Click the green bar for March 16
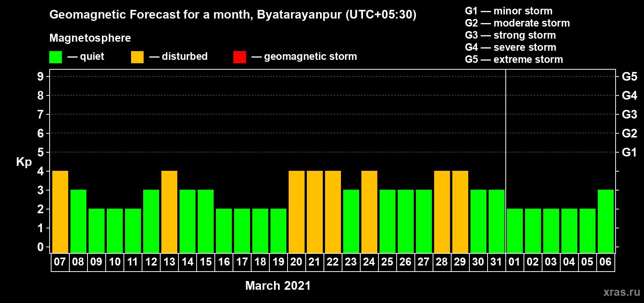 point(224,231)
